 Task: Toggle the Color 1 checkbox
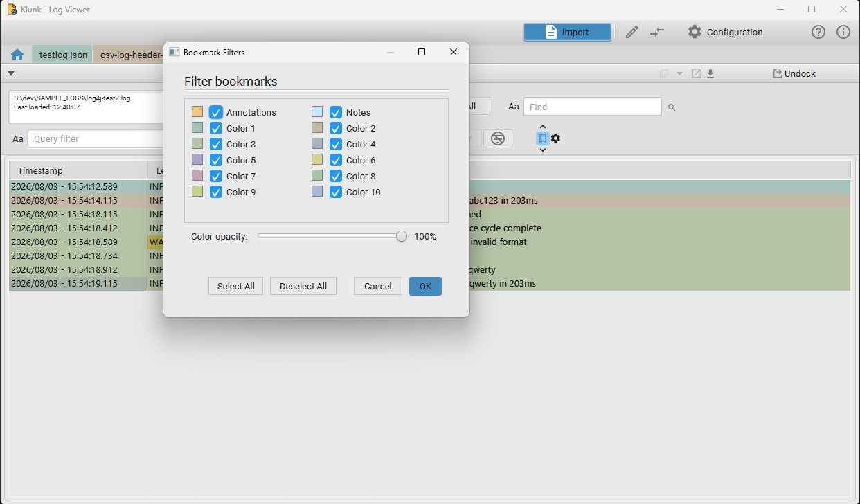point(216,128)
